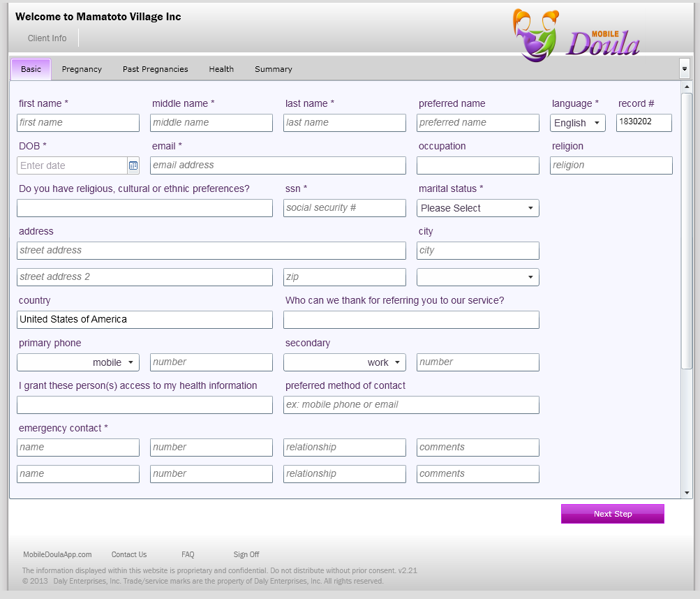Switch to the Pregnancy tab
The image size is (700, 599).
(x=82, y=69)
